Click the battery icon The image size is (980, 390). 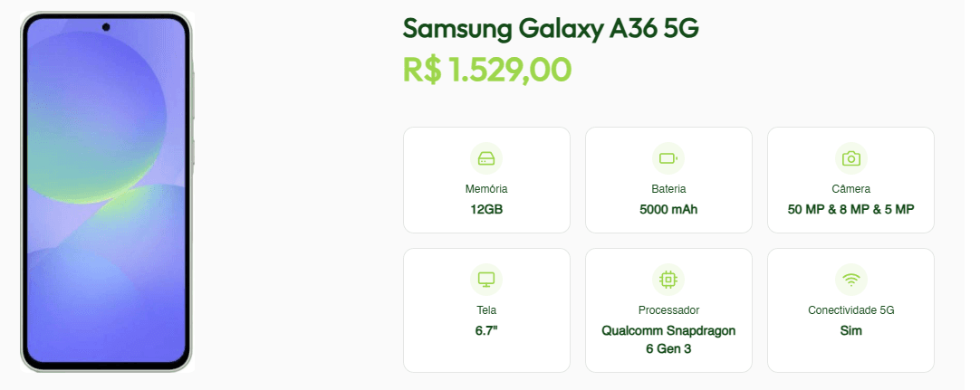tap(668, 158)
